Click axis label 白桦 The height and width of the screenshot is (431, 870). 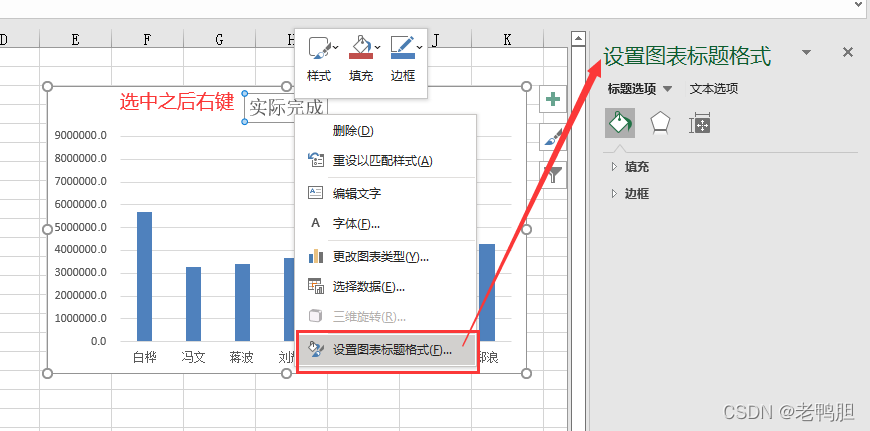point(145,357)
